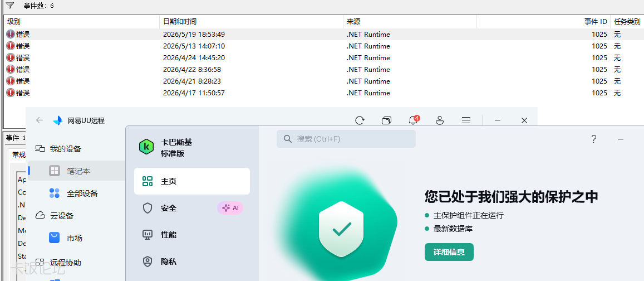Open the 性能 section in Kaspersky

click(x=192, y=235)
